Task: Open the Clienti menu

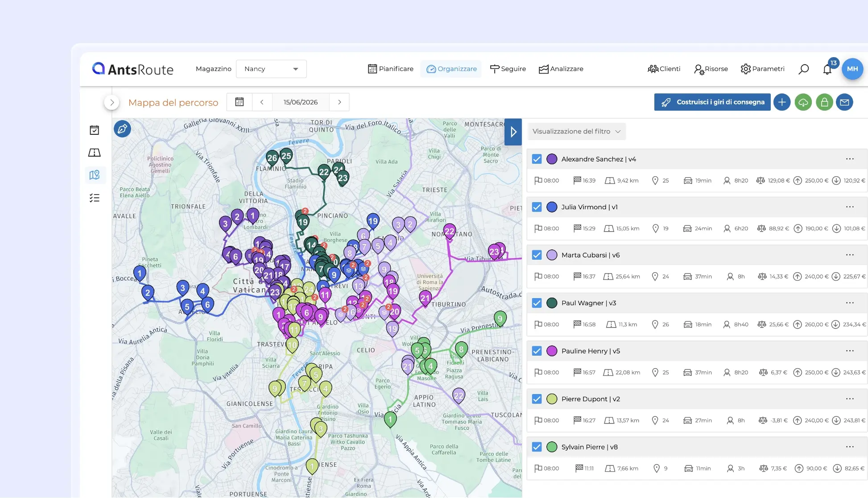Action: point(664,69)
